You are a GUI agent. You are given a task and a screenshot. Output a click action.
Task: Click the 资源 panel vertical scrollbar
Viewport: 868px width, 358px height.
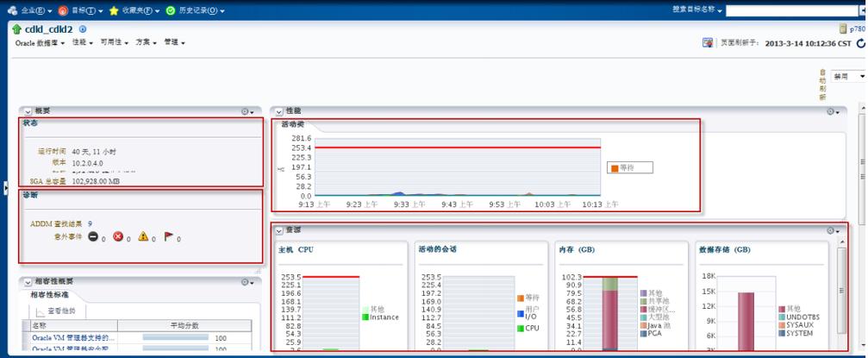click(841, 291)
